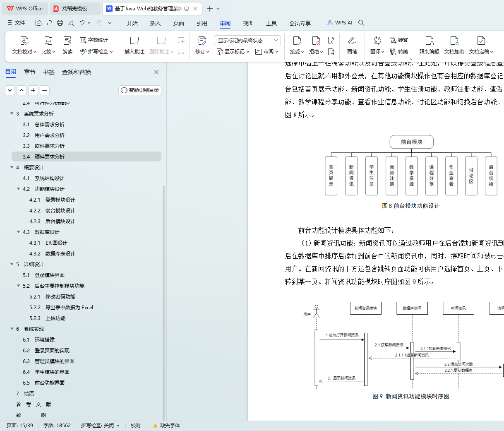Click 智能识别目录 smart TOC button
Screen dimensions: 504x431
[140, 90]
